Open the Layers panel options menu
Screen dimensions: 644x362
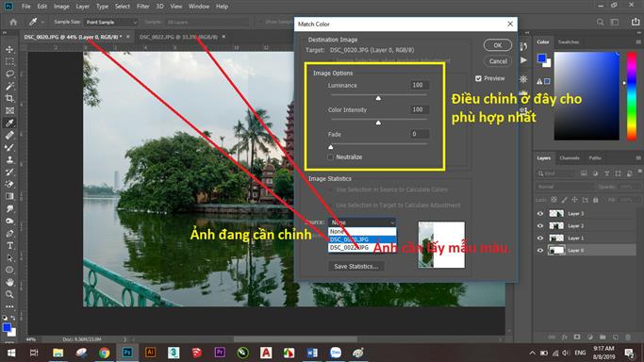(x=637, y=158)
